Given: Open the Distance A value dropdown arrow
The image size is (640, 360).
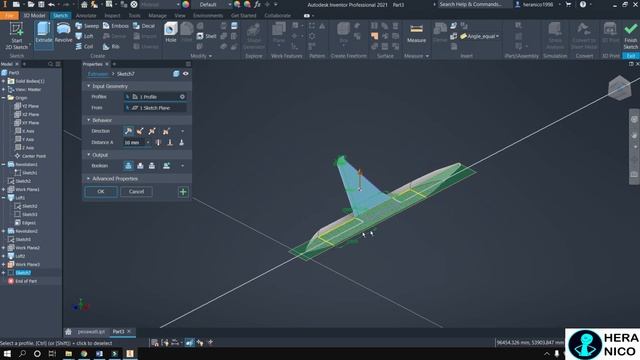Looking at the screenshot, I should [x=148, y=142].
